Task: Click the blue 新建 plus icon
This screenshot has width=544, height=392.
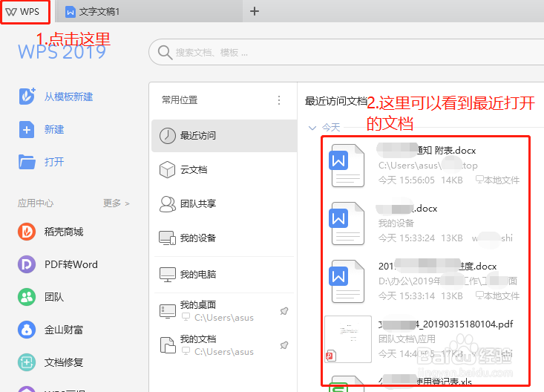Action: pyautogui.click(x=27, y=129)
